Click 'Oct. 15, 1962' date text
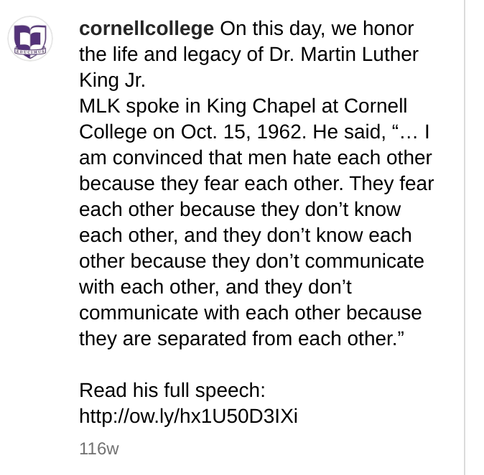This screenshot has width=484, height=475. pos(243,132)
